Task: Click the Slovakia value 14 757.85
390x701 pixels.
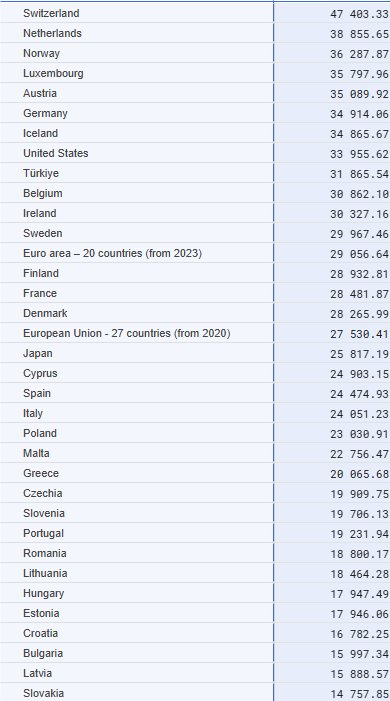Action: click(360, 694)
